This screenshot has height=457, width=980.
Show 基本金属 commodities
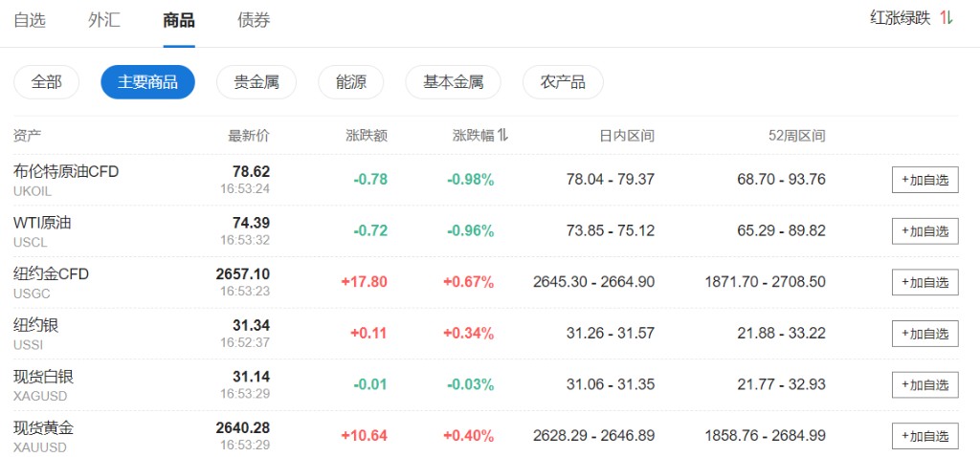coord(454,82)
